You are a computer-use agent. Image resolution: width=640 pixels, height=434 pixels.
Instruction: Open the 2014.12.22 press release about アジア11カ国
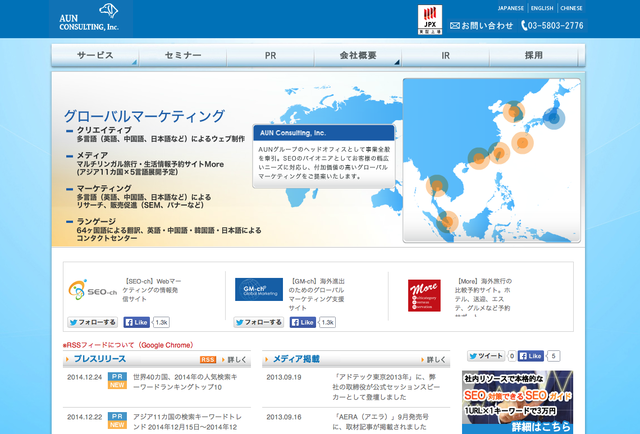187,422
